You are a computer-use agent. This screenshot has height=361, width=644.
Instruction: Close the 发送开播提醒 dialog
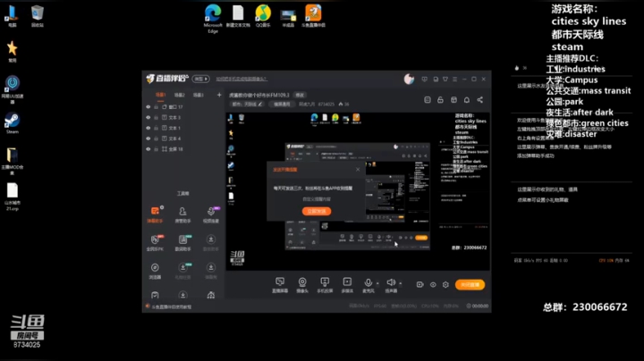point(358,169)
